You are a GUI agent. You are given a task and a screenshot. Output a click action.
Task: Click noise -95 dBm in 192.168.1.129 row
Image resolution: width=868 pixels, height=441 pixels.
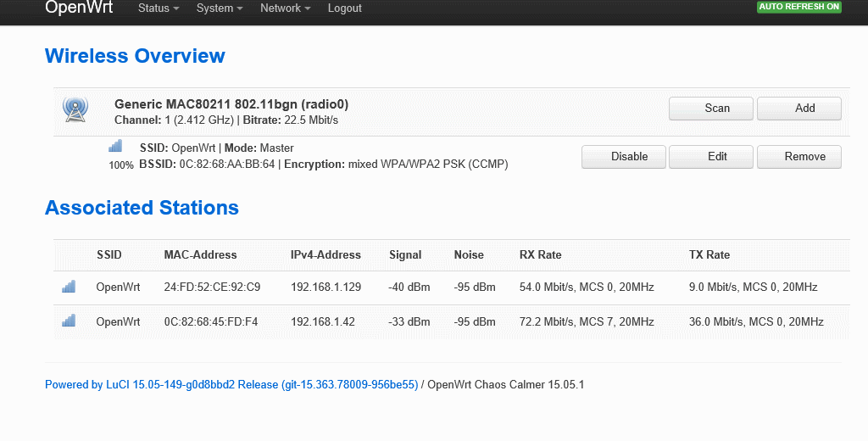coord(475,287)
